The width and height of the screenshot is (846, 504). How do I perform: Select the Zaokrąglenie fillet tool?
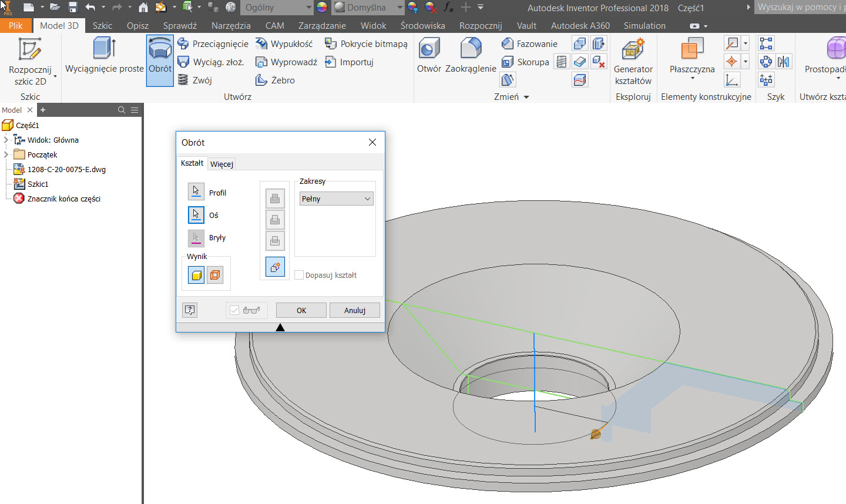(471, 49)
